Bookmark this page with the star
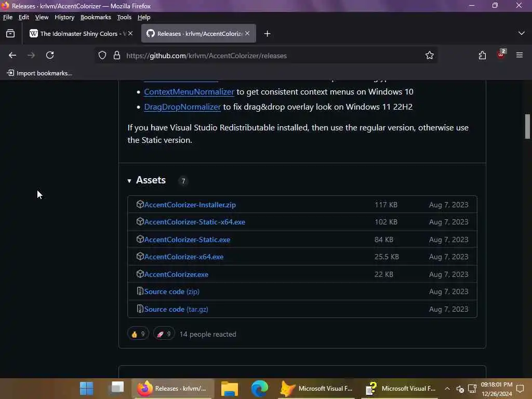532x399 pixels. (430, 55)
